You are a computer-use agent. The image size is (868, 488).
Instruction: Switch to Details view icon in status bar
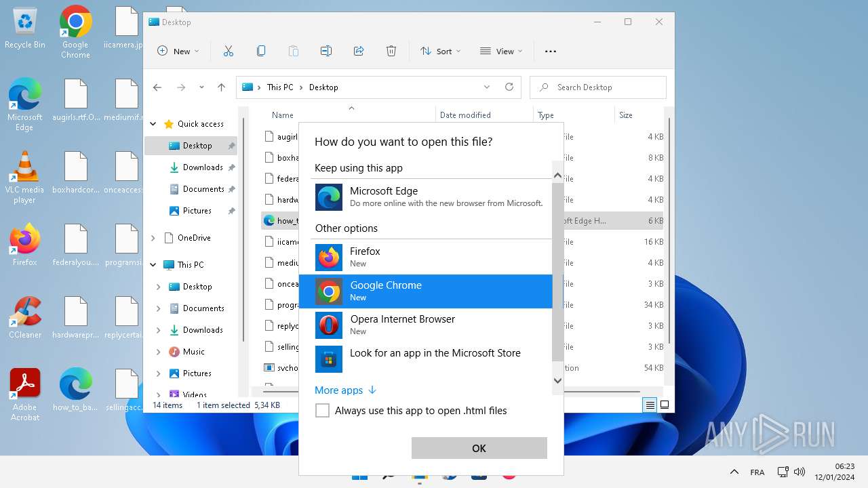pyautogui.click(x=650, y=405)
